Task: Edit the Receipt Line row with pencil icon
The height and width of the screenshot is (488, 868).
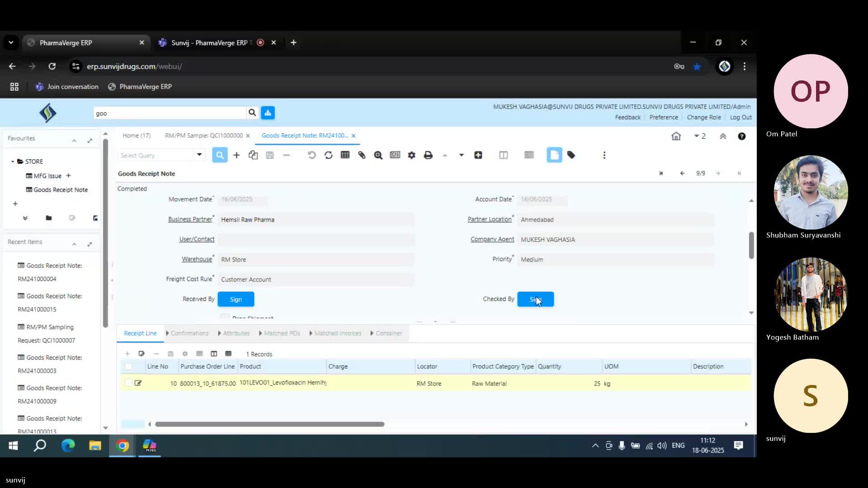Action: tap(138, 383)
